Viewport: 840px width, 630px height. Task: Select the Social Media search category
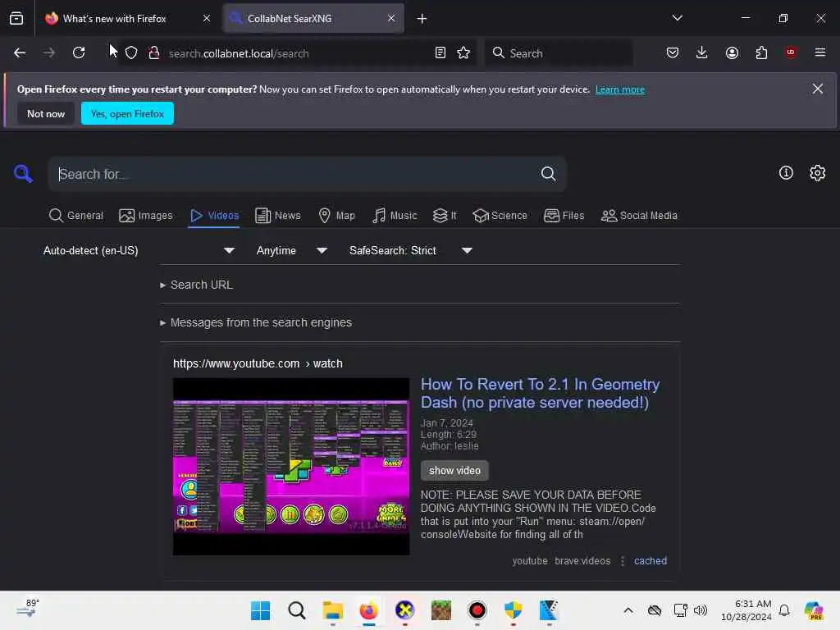639,216
